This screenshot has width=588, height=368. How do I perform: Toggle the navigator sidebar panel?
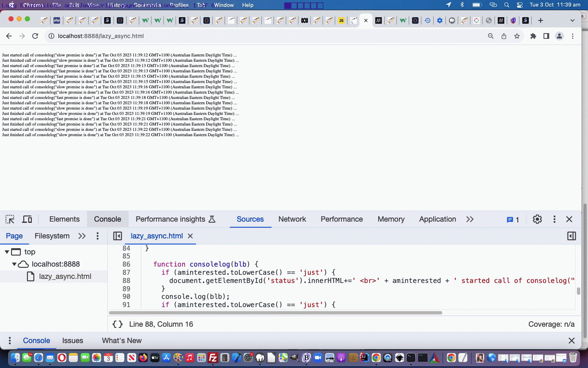(118, 236)
